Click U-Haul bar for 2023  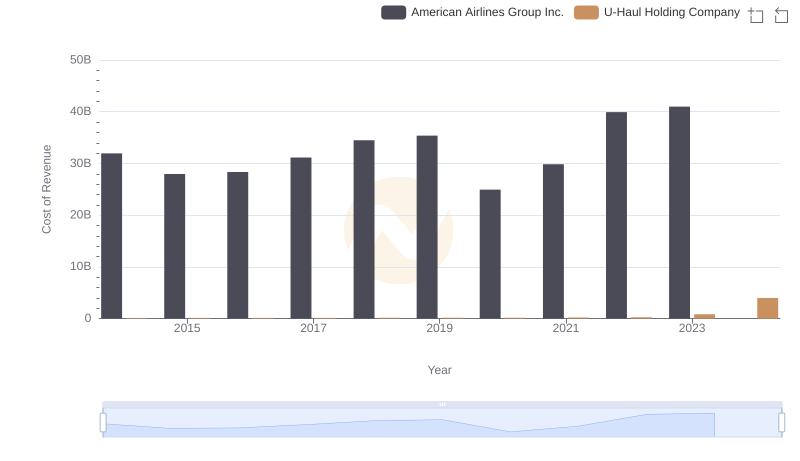click(704, 316)
